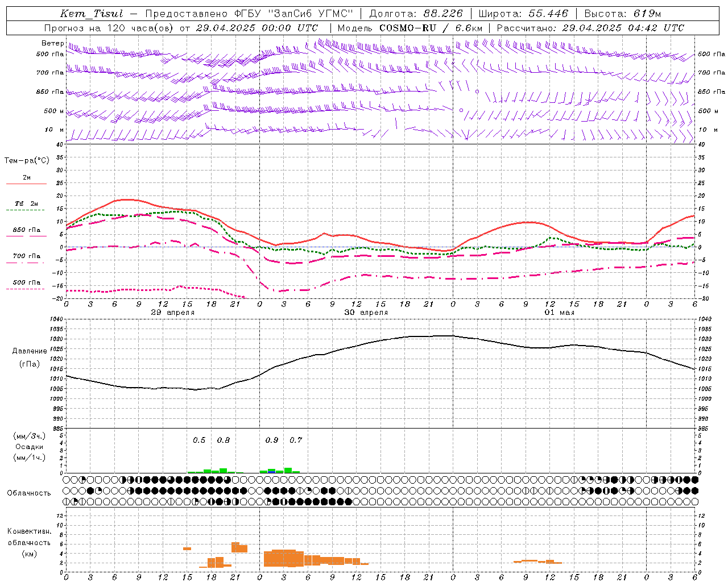Click the (км) unit label
728x582 pixels.
(30, 554)
